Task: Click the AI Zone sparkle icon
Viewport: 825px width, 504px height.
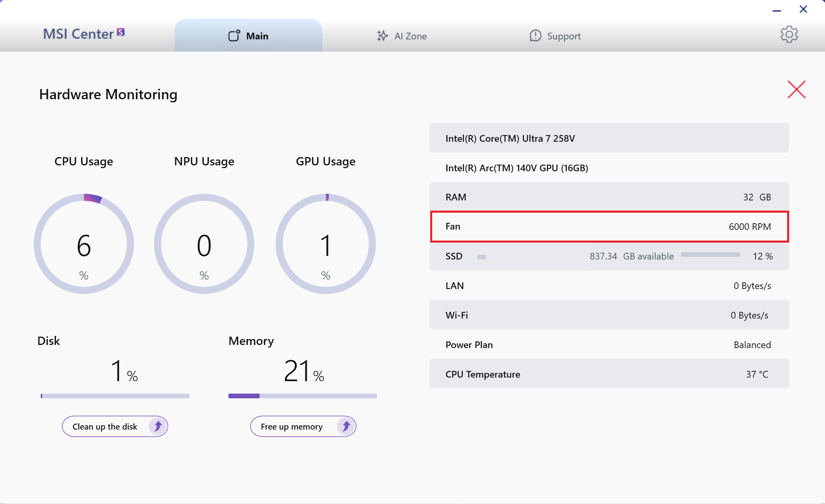Action: 382,36
